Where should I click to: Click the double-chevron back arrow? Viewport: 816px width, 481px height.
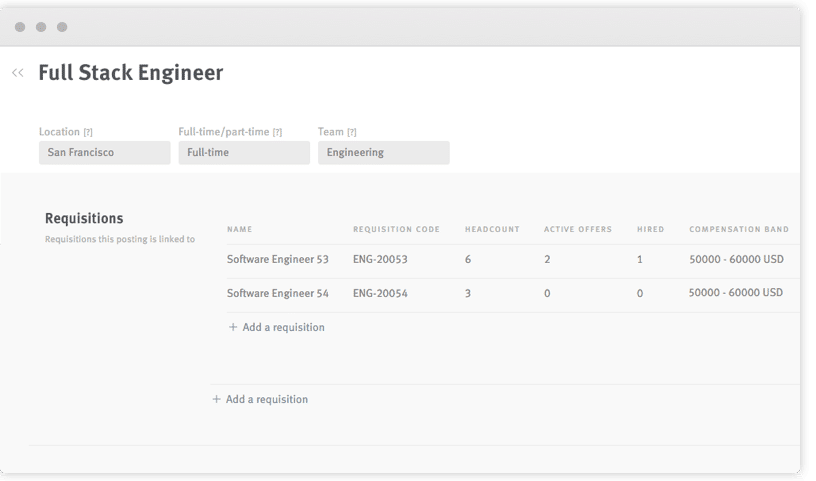(18, 73)
